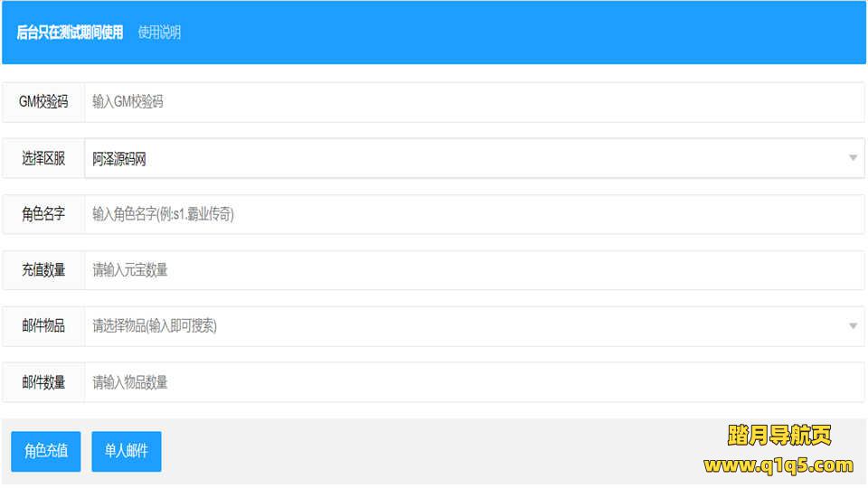Screen dimensions: 868x488
Task: Click the 邮件物品 field label
Action: (43, 326)
